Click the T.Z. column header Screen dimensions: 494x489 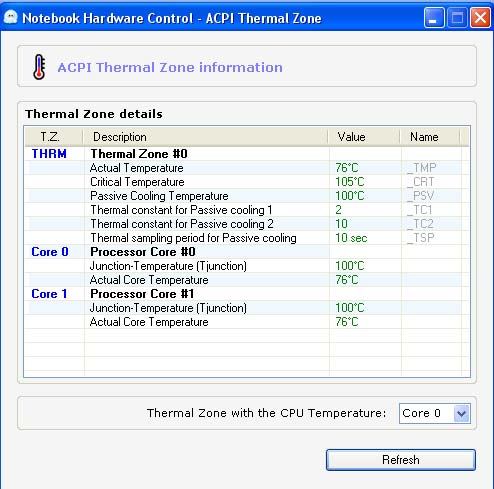53,137
